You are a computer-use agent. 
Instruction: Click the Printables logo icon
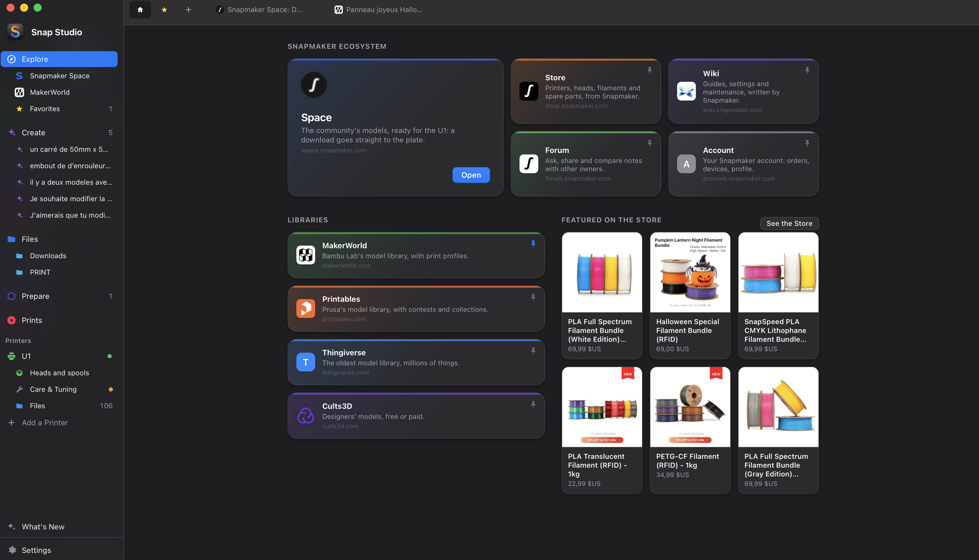305,308
